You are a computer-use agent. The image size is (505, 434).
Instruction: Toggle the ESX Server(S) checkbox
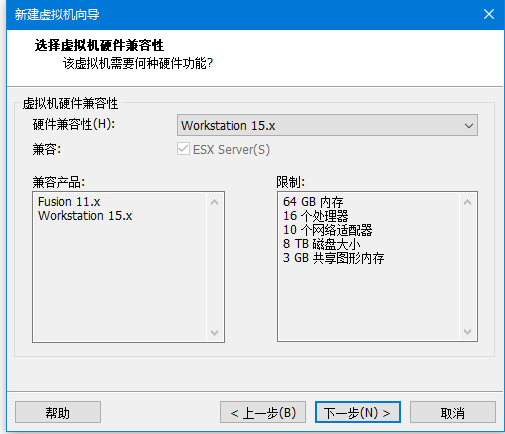coord(183,149)
